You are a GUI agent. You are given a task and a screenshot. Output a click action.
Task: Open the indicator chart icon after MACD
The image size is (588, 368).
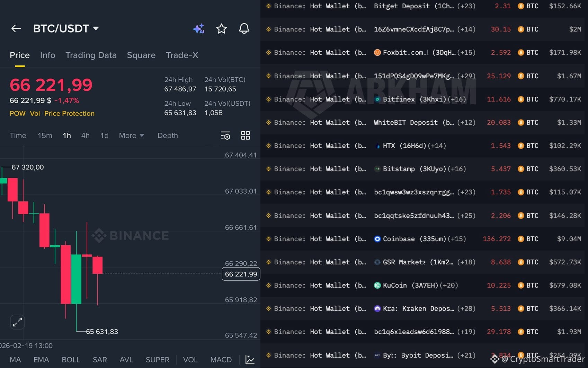(250, 360)
